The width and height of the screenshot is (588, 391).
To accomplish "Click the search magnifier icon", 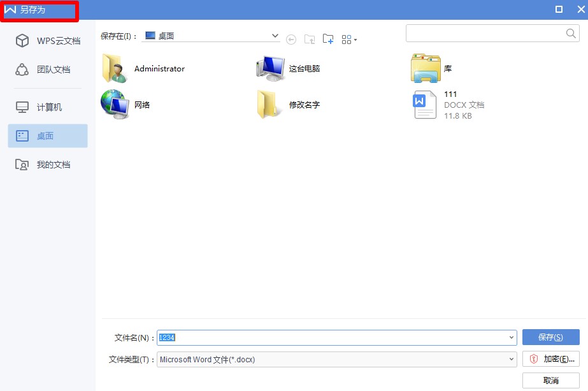I will (x=571, y=33).
